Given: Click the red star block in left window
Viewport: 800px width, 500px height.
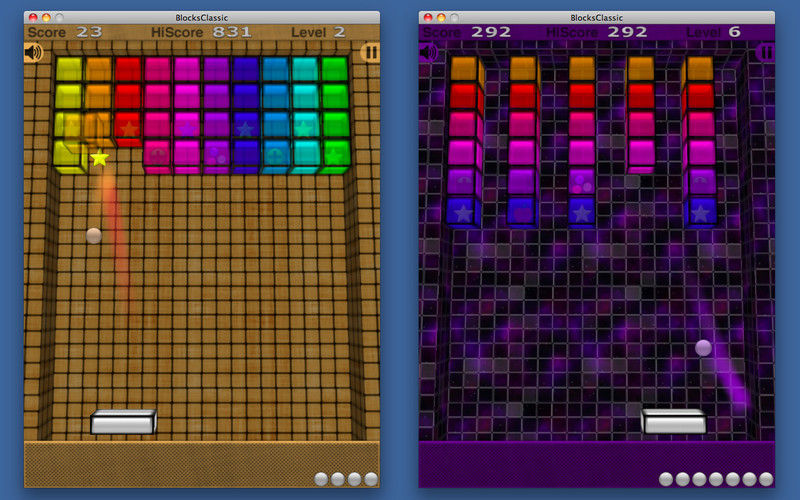Looking at the screenshot, I should coord(128,128).
